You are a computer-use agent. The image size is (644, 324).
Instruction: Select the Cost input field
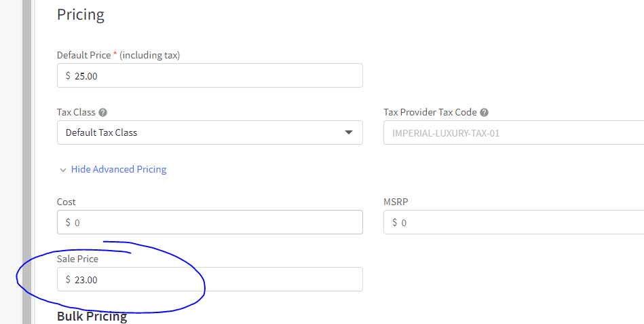tap(217, 223)
